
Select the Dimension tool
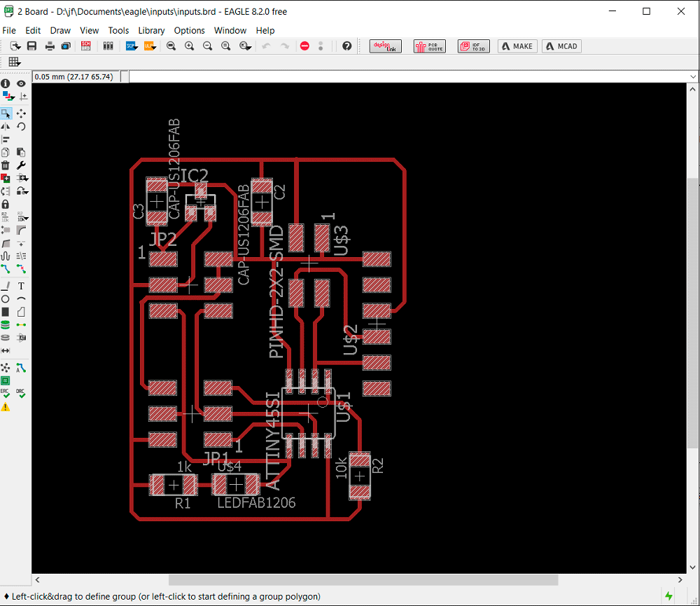6,351
